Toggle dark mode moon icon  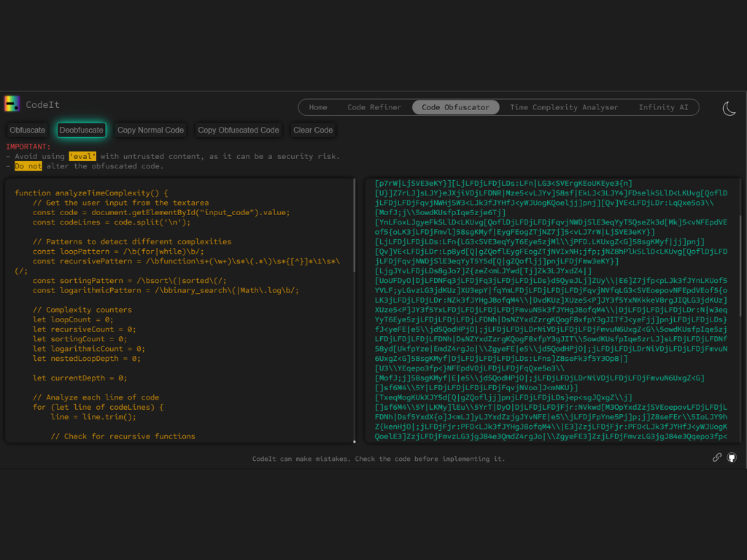tap(729, 109)
